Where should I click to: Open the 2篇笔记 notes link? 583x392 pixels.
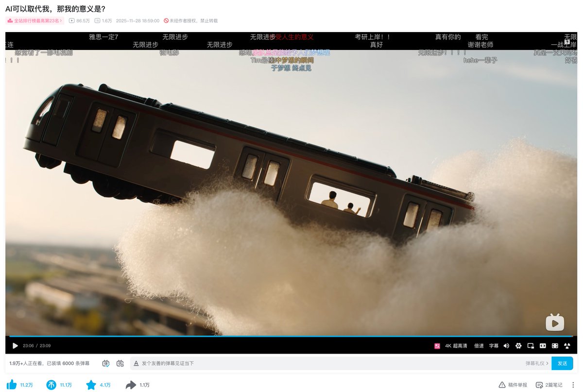[x=549, y=385]
